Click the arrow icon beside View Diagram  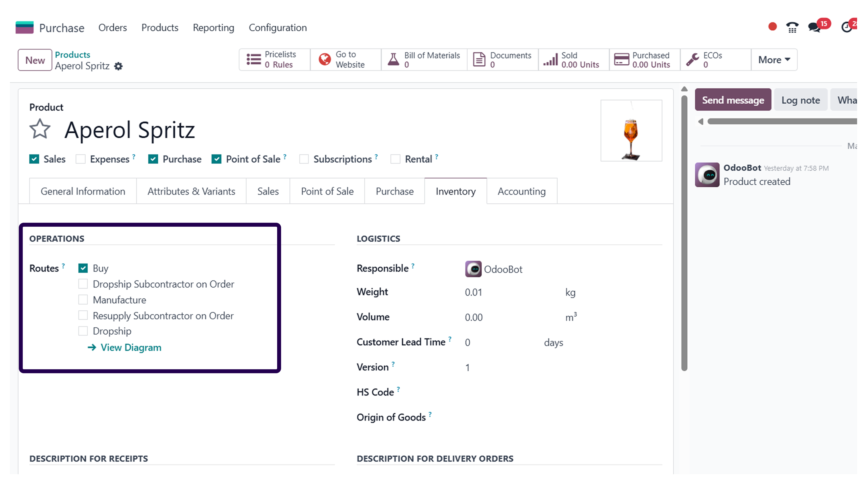click(x=92, y=347)
